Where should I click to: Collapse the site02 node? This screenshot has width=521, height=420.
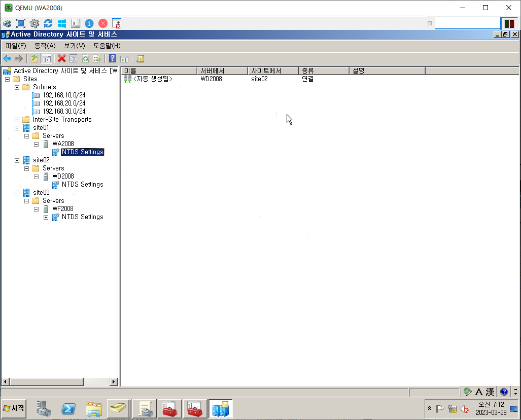pos(17,160)
